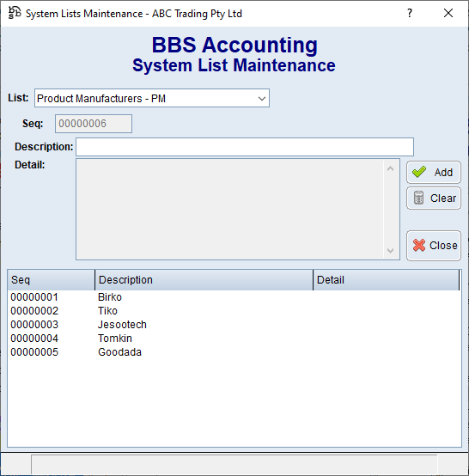Select the Tomkin entry
The image size is (469, 476).
point(115,339)
